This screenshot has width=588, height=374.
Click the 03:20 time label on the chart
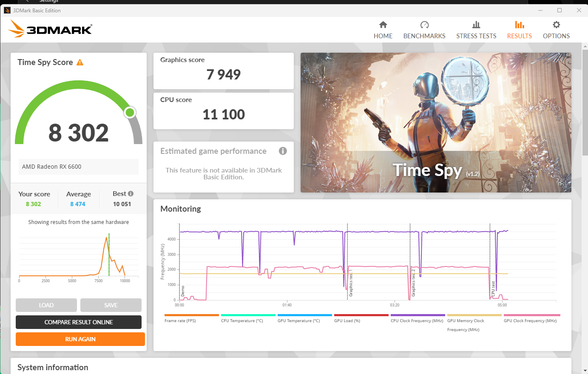tap(395, 305)
